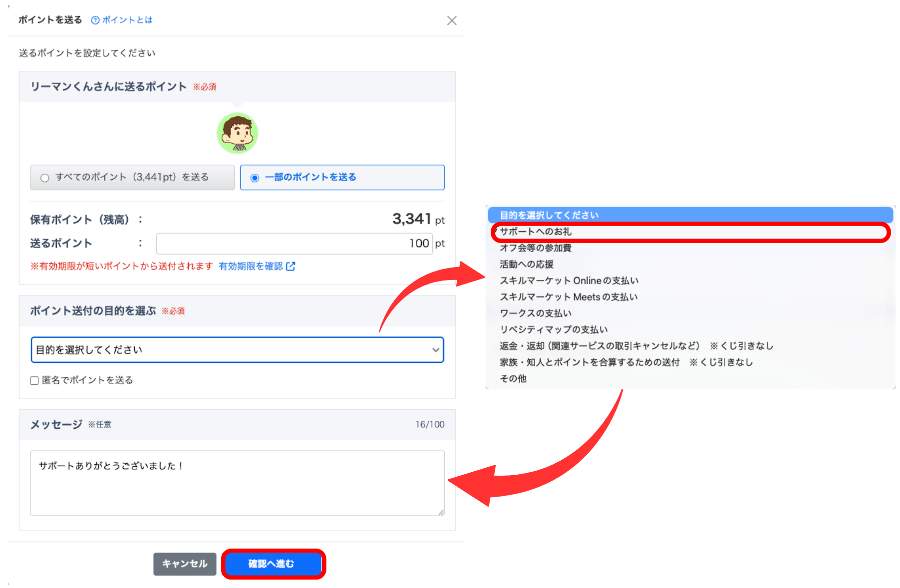Click the external link icon after 有効期限を確認
Viewport: 900px width, 588px height.
pyautogui.click(x=291, y=266)
